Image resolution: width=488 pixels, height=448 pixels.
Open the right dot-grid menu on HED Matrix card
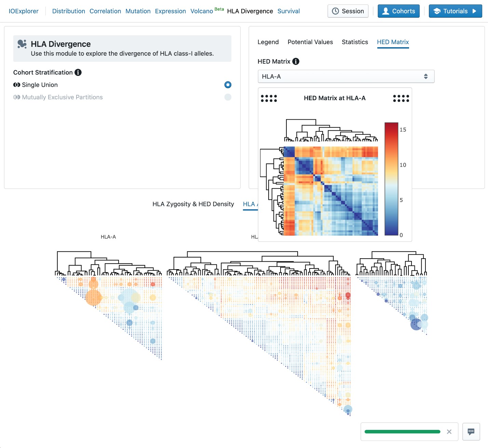(401, 98)
